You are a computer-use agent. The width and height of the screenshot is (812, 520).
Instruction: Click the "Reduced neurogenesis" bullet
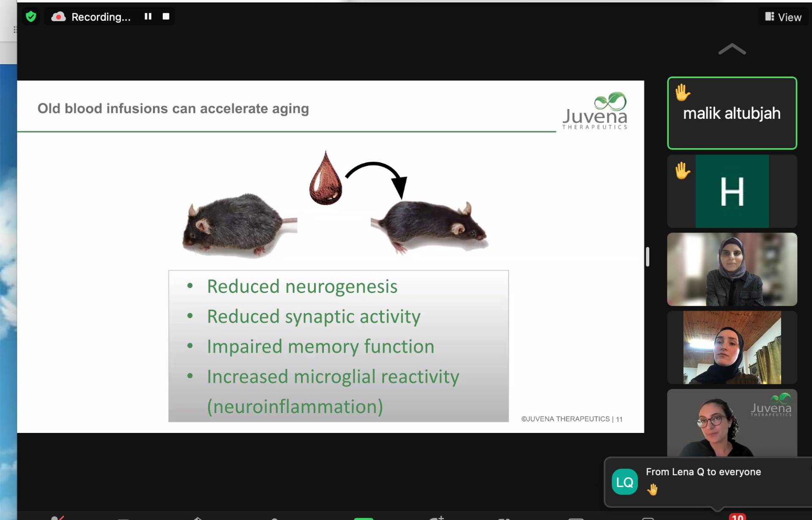[302, 286]
